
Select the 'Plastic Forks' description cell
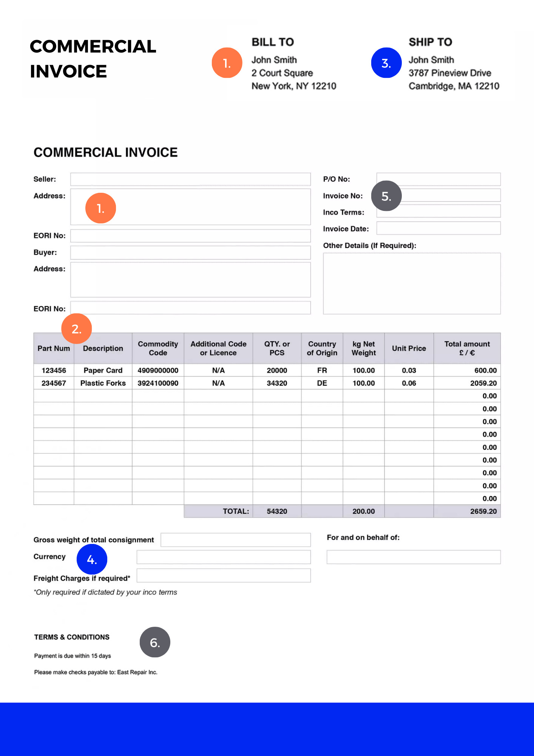pyautogui.click(x=103, y=383)
